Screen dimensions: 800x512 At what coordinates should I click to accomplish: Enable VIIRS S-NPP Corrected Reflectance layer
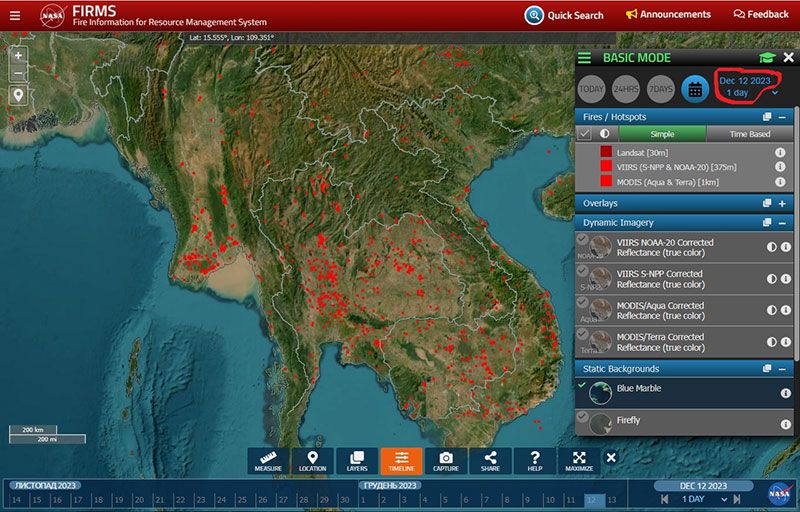(x=582, y=271)
